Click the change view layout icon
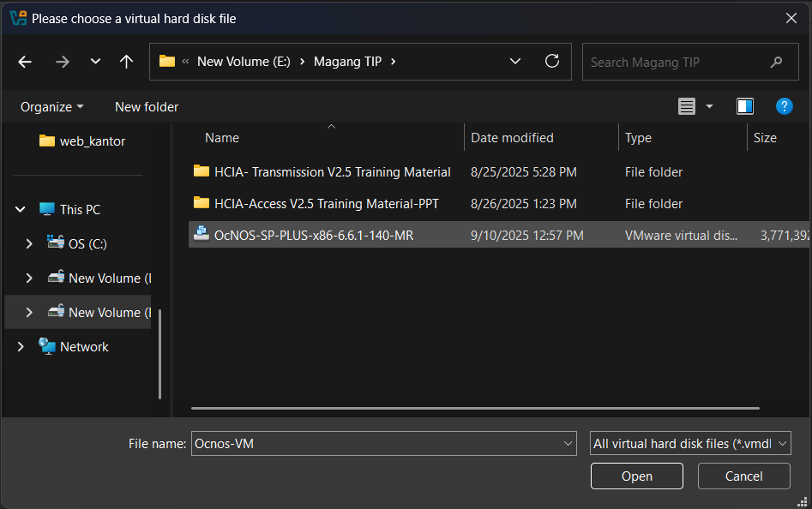 (x=687, y=106)
